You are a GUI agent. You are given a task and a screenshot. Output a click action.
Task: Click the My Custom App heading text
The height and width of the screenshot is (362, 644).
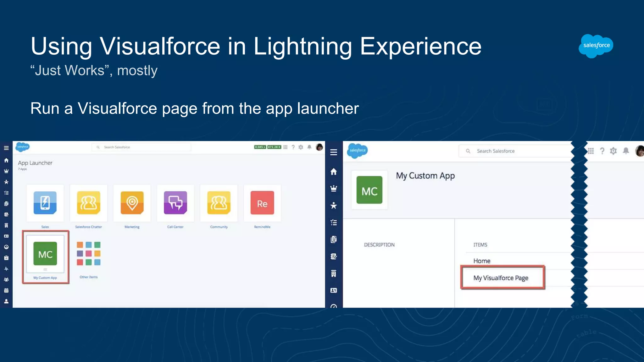pos(425,176)
